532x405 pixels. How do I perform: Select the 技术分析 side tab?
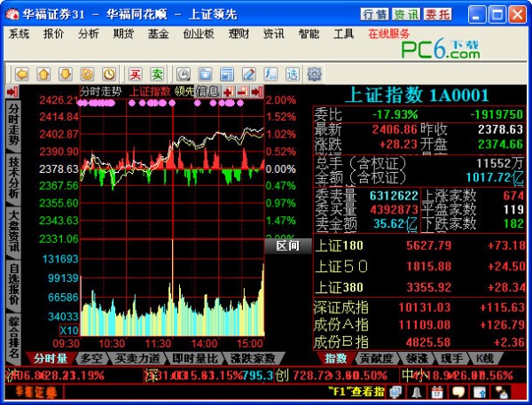click(13, 177)
